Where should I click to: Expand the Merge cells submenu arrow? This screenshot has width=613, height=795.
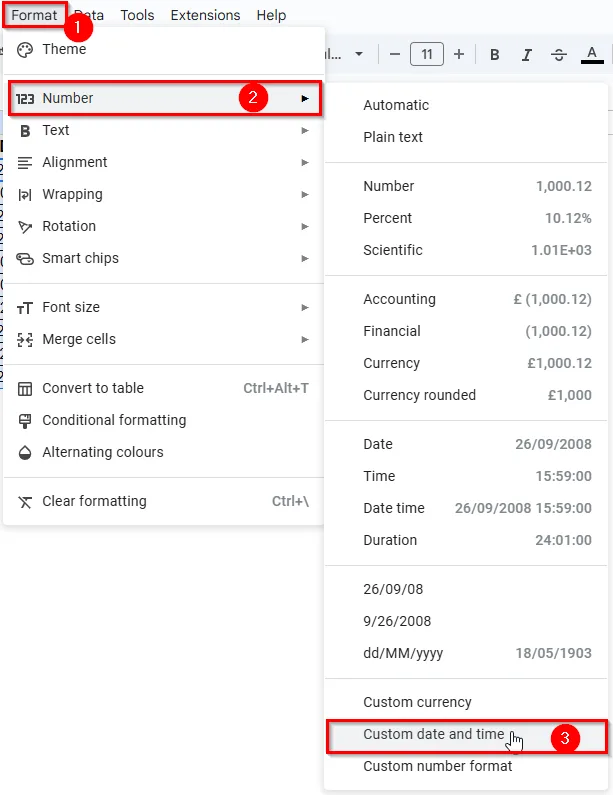pyautogui.click(x=305, y=340)
